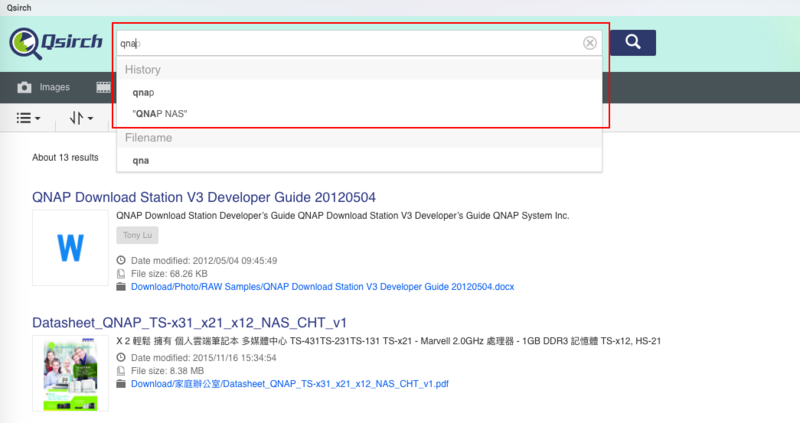Click the clock icon beside 2015/11/16 date
This screenshot has height=423, width=800.
[x=121, y=357]
